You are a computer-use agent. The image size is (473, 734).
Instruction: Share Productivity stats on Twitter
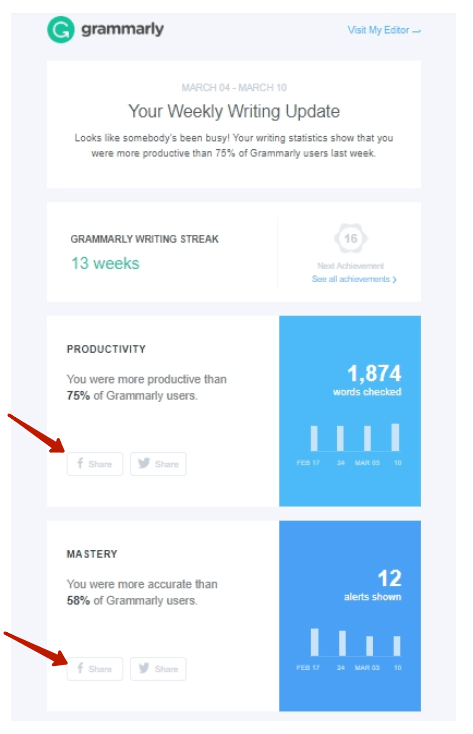(x=158, y=464)
